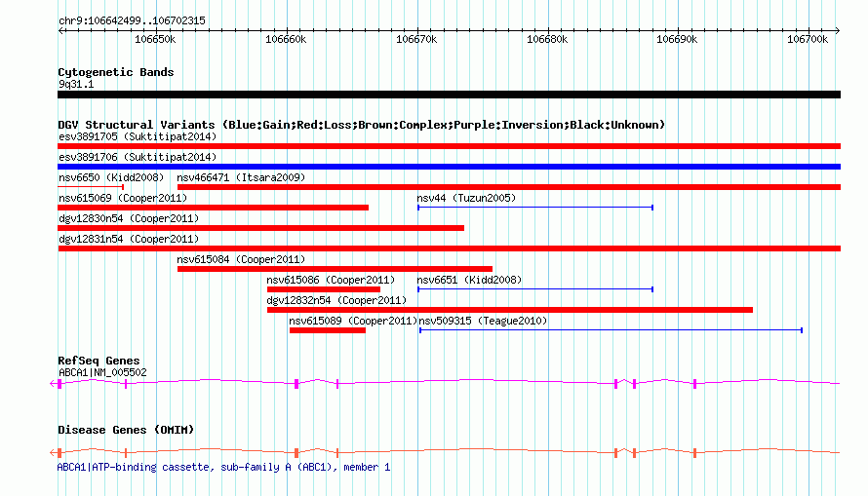Click the 106680k ruler tick label
This screenshot has width=868, height=496.
click(x=547, y=39)
